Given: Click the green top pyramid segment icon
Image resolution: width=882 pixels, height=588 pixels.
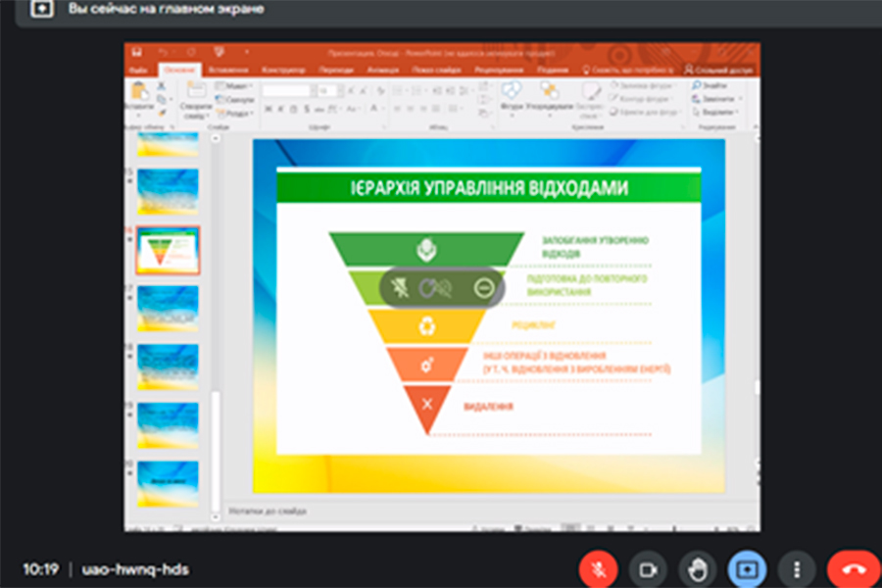Looking at the screenshot, I should click(426, 250).
